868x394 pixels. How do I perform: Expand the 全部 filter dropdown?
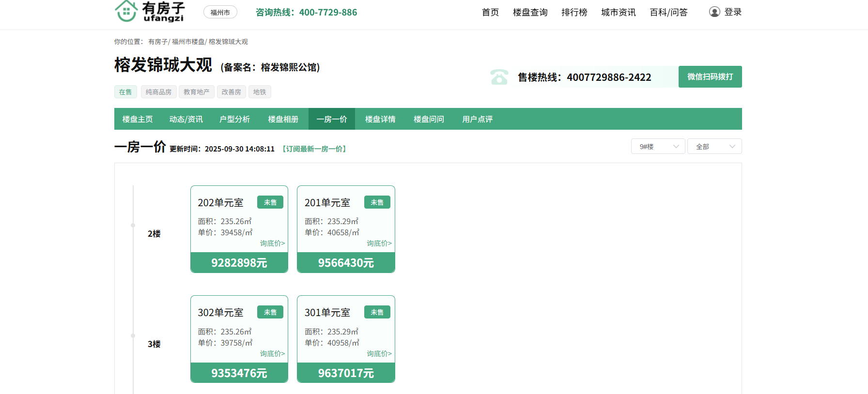(x=714, y=147)
